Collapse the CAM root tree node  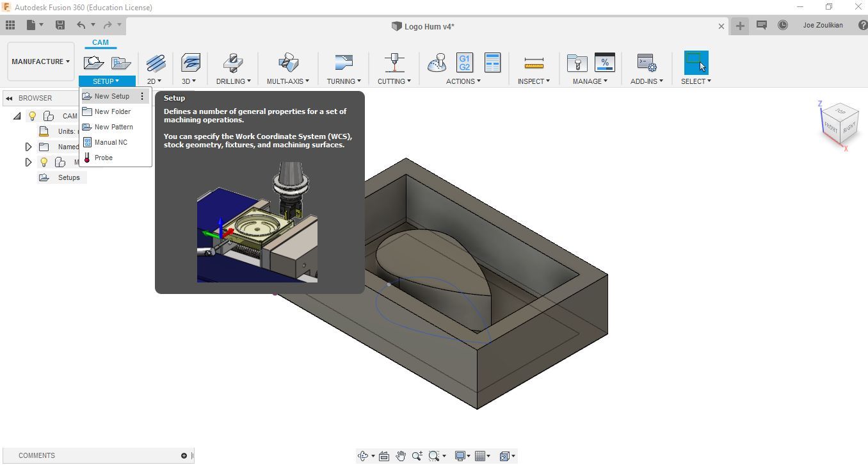(x=17, y=116)
